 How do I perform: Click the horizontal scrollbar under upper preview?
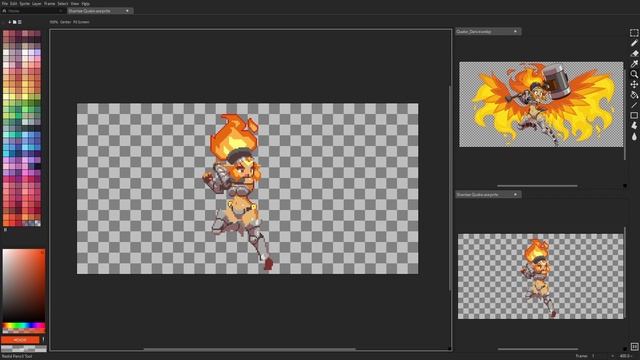537,186
